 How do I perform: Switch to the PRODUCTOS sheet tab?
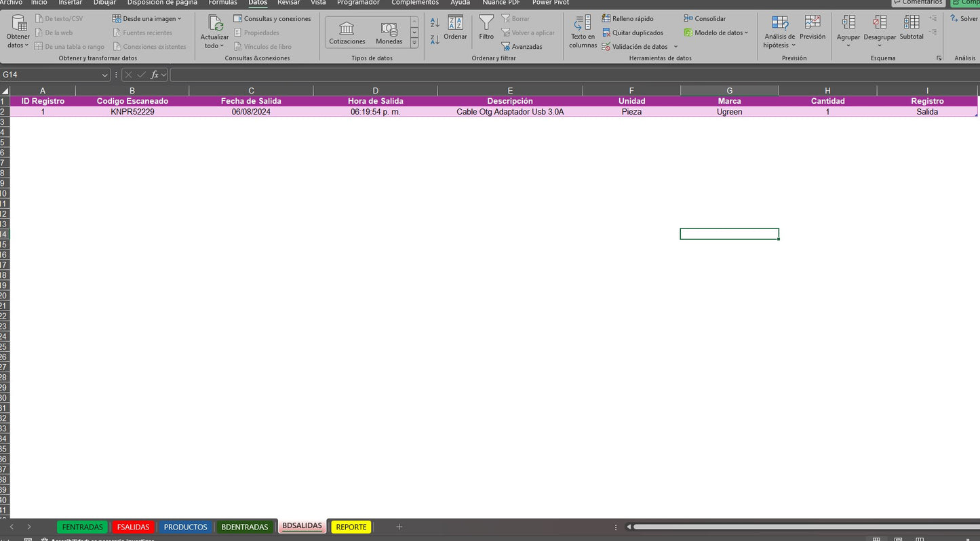(185, 527)
